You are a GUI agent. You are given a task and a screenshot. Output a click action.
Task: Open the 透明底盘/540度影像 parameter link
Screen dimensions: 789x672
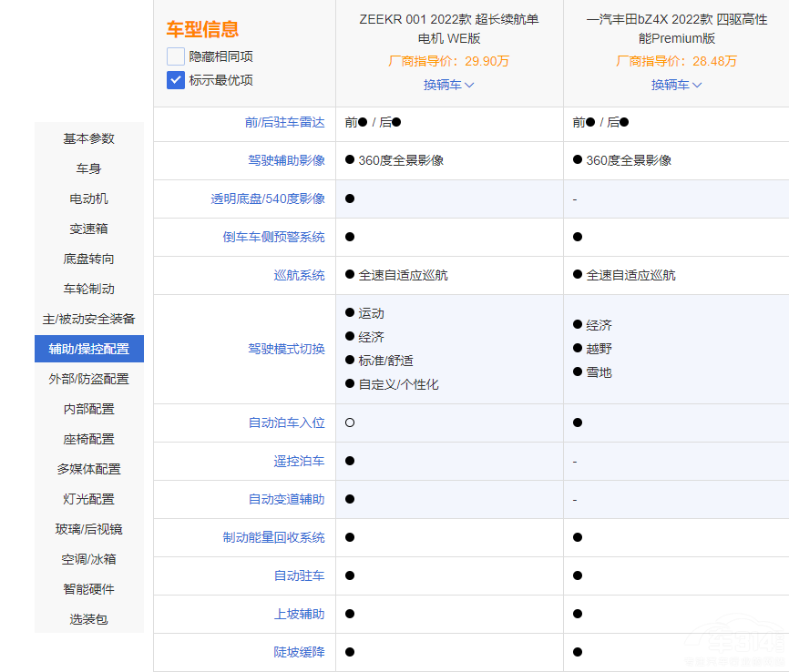[x=268, y=199]
